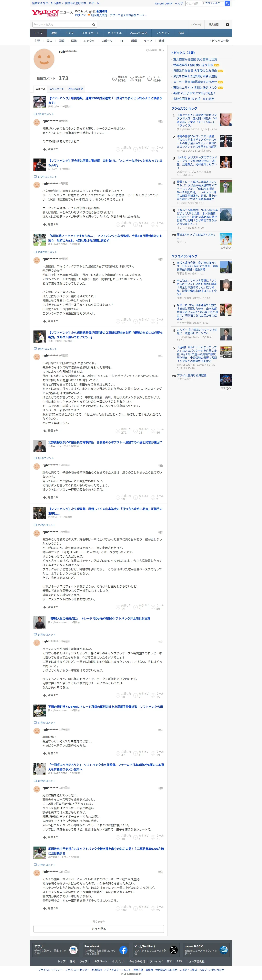Click the 6件のコメント speech bubble icon

(35, 114)
